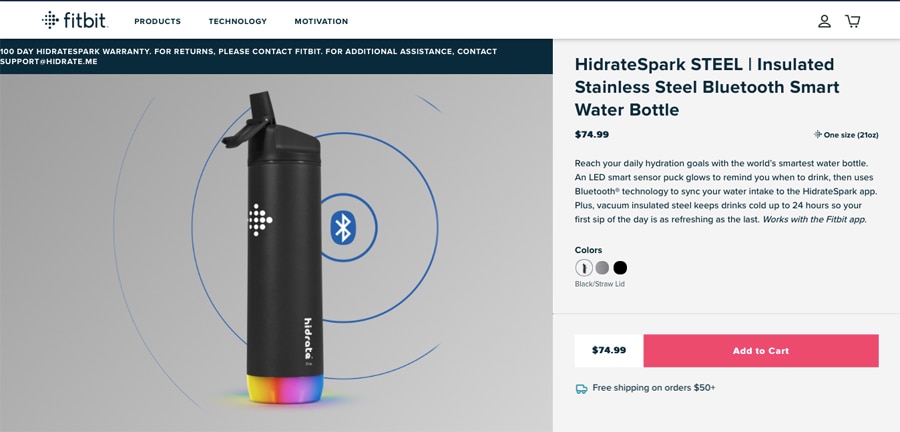Open the Technology menu
Image resolution: width=900 pixels, height=432 pixels.
(237, 21)
